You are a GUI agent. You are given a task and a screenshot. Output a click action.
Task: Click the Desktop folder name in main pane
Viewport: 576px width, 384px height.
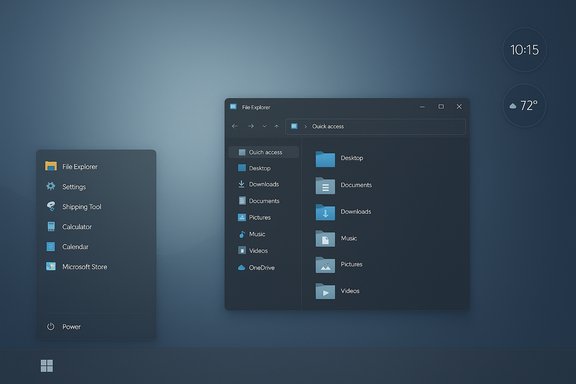352,158
